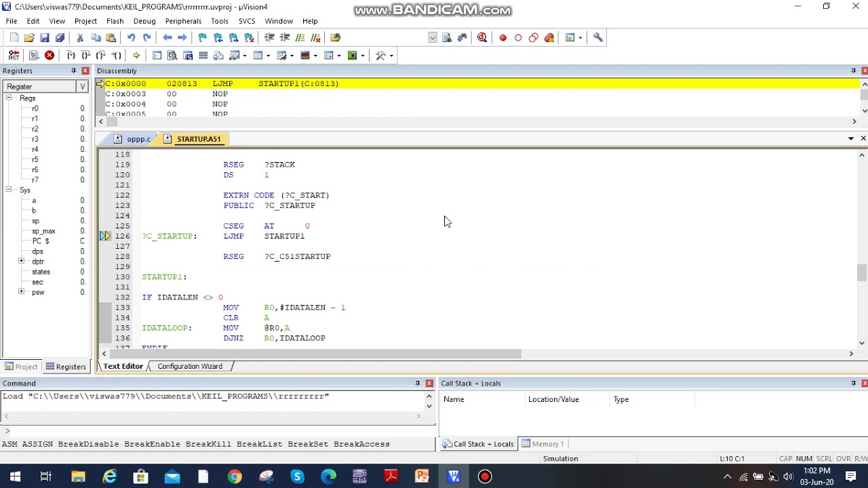This screenshot has width=868, height=488.
Task: Click the Step Out icon
Action: 100,56
